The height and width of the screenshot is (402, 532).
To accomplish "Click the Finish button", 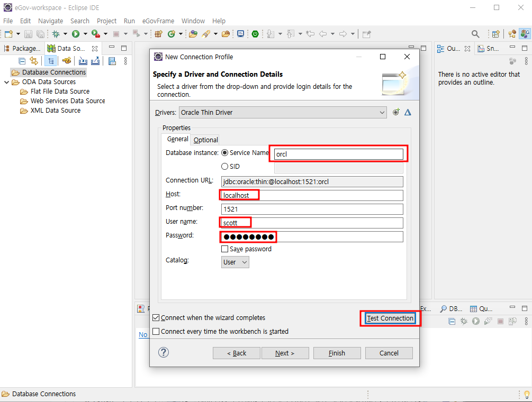I will click(x=337, y=353).
